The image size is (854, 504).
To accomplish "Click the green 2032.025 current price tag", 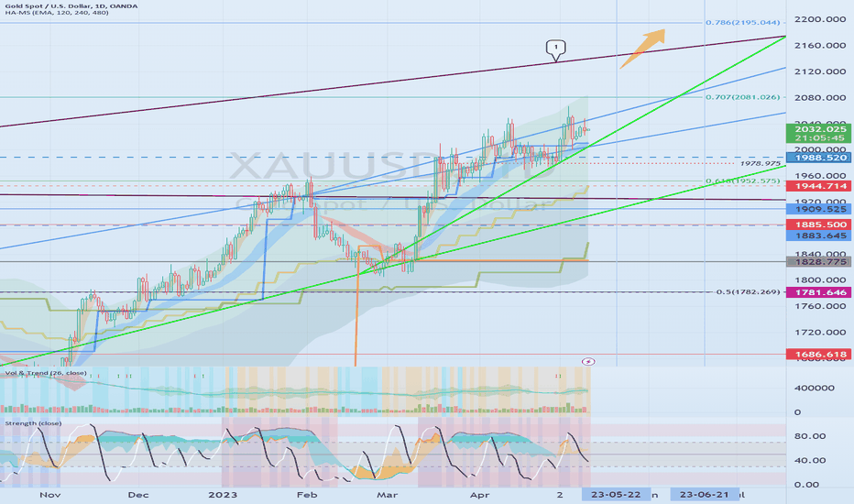I will [x=820, y=129].
